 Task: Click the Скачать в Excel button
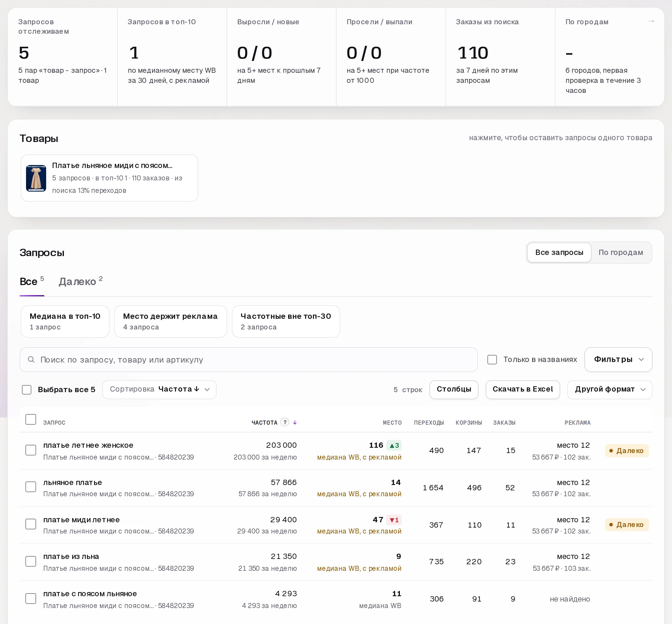coord(522,389)
